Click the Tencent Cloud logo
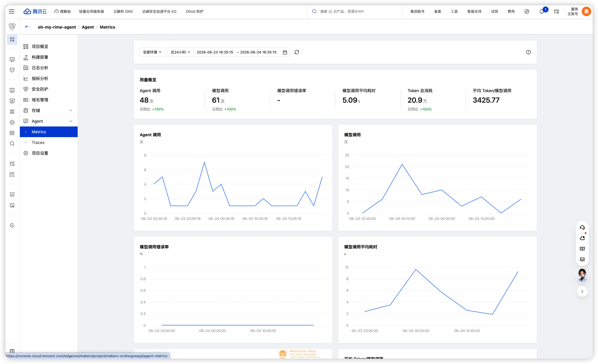Screen dimensions: 598x364 pos(35,11)
